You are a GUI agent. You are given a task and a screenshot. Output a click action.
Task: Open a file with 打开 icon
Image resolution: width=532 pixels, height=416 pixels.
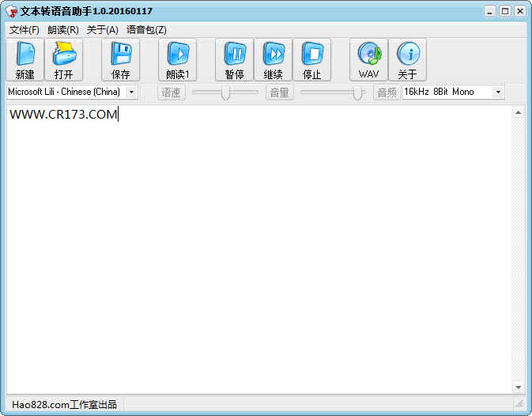64,60
